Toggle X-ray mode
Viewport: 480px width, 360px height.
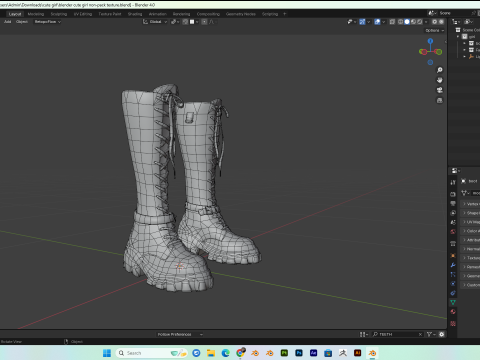click(x=392, y=22)
